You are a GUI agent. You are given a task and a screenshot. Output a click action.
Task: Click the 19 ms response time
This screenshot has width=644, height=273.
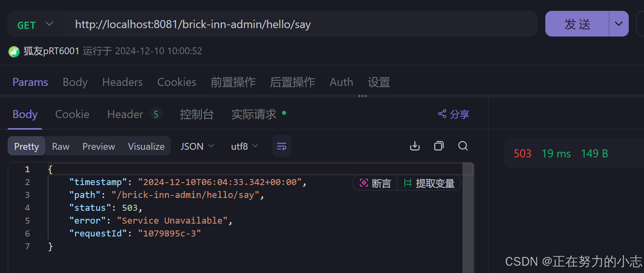click(556, 153)
